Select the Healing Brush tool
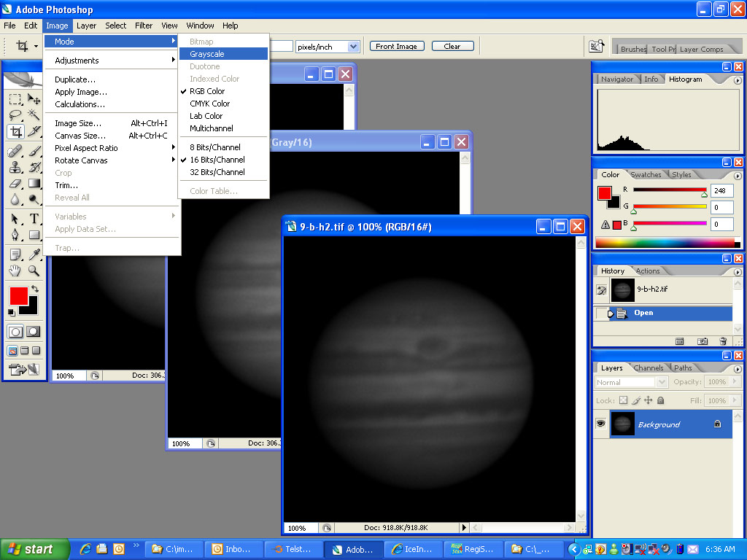Viewport: 747px width, 560px height. [15, 151]
